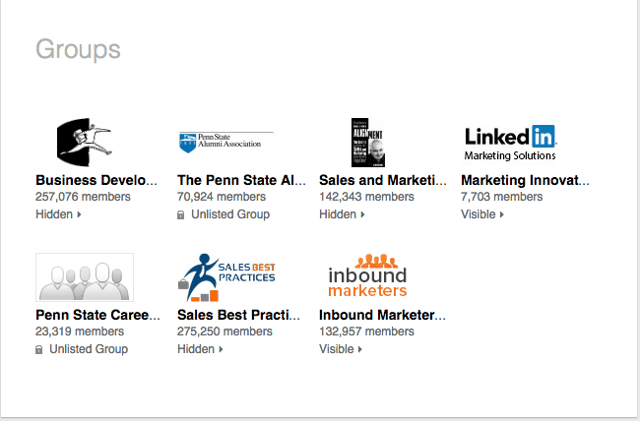Image resolution: width=640 pixels, height=421 pixels.
Task: Expand Hidden visibility menu for Sales and Marketing
Action: pos(342,214)
